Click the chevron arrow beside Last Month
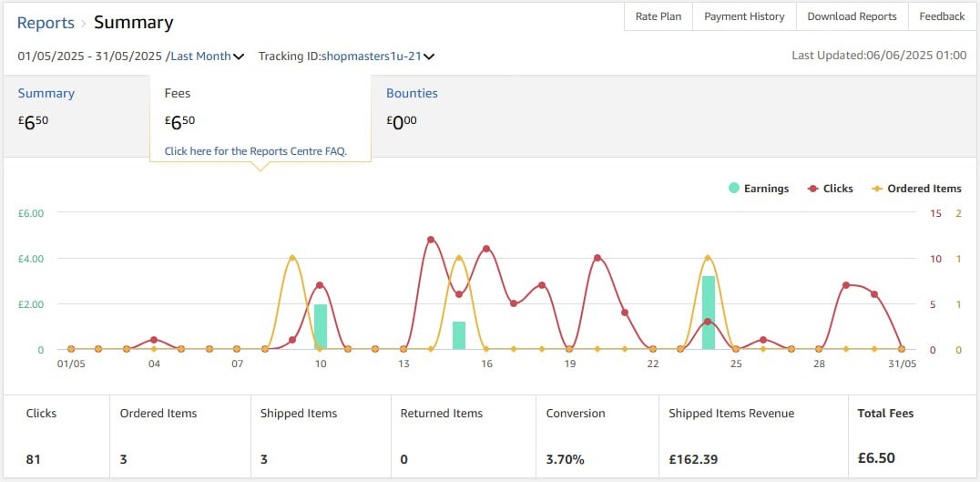This screenshot has width=980, height=482. (x=239, y=56)
